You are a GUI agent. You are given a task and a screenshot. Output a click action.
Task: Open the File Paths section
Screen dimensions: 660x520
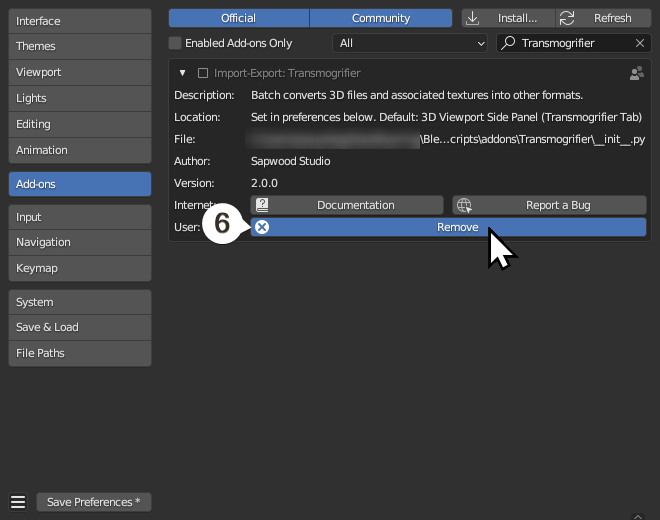tap(80, 353)
